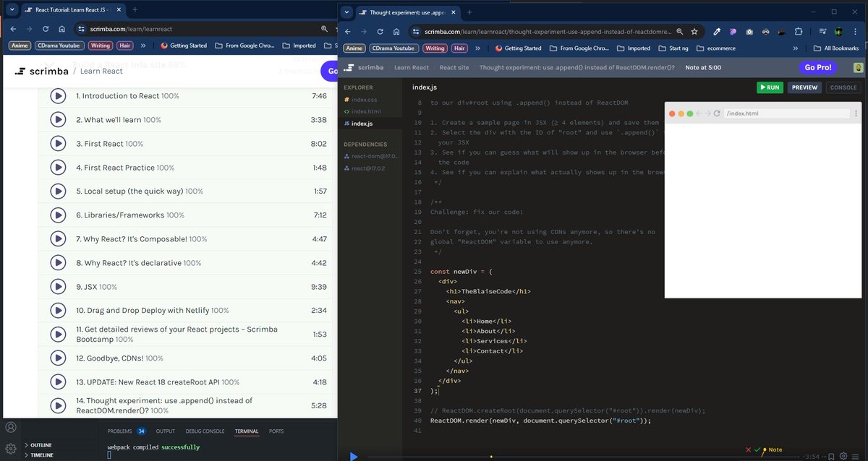Screen dimensions: 868x461
Task: Play lesson 7 Why React Composable
Action: [58, 239]
